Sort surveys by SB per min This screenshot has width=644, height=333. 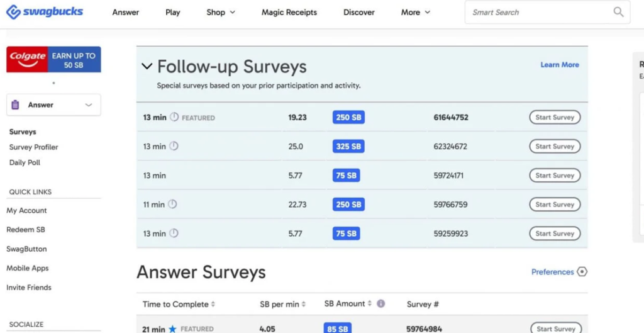click(x=282, y=304)
